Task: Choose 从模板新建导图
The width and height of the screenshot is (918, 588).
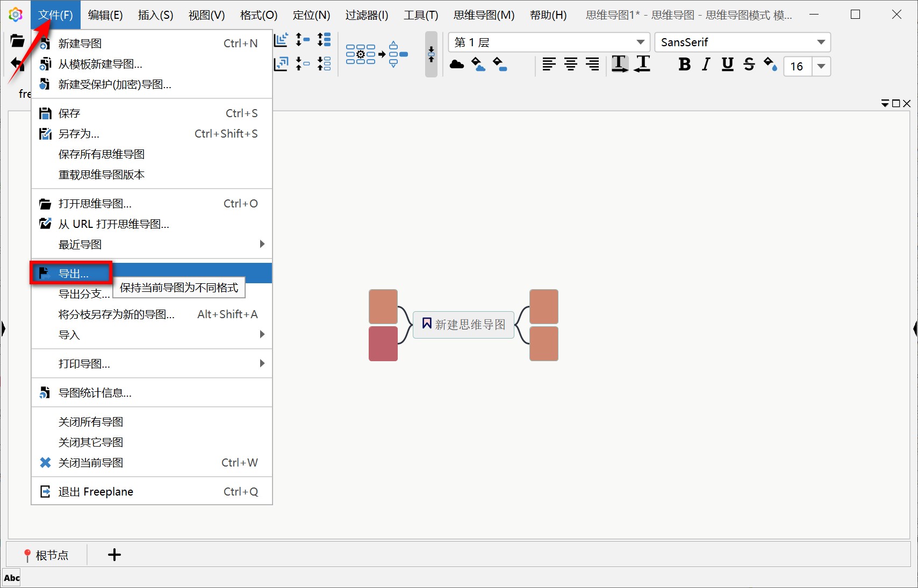Action: (x=152, y=64)
